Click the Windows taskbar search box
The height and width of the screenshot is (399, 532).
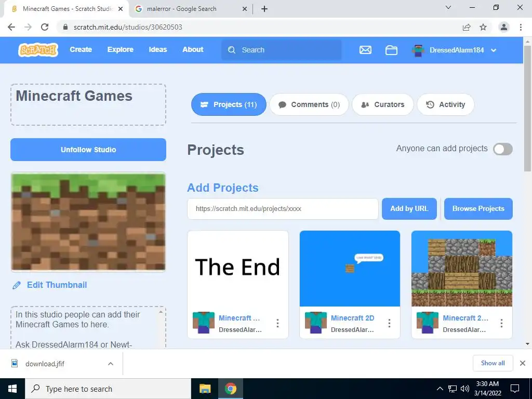tap(108, 389)
